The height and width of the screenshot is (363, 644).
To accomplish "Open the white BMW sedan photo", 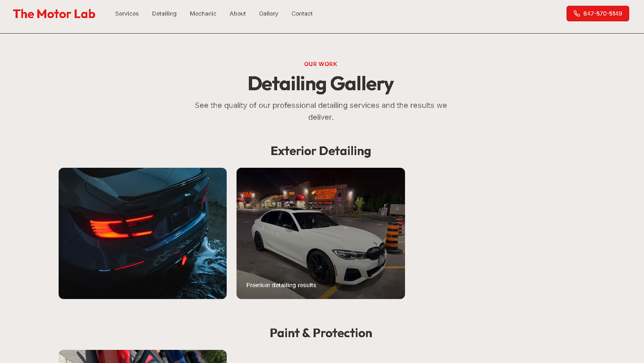I will pos(321,233).
